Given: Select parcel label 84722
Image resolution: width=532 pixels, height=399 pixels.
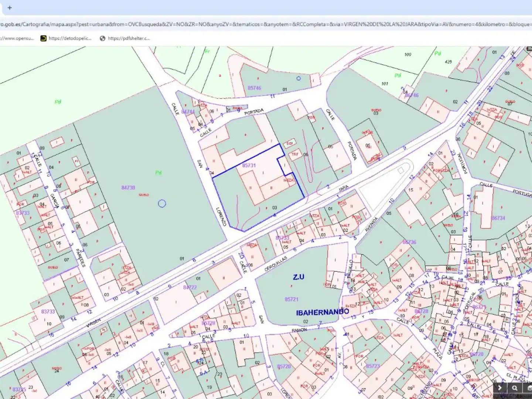Looking at the screenshot, I should (190, 287).
